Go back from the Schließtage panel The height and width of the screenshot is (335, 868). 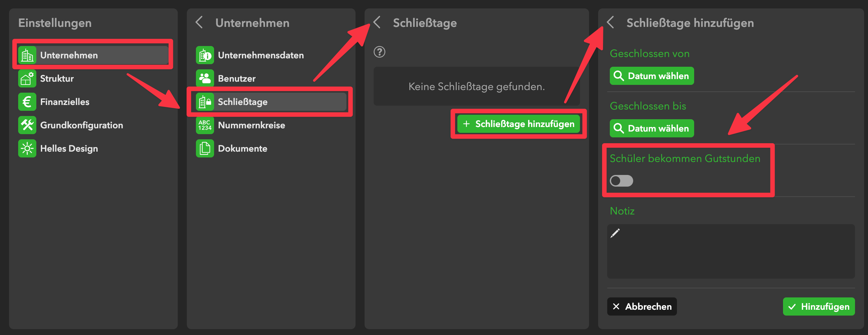377,23
